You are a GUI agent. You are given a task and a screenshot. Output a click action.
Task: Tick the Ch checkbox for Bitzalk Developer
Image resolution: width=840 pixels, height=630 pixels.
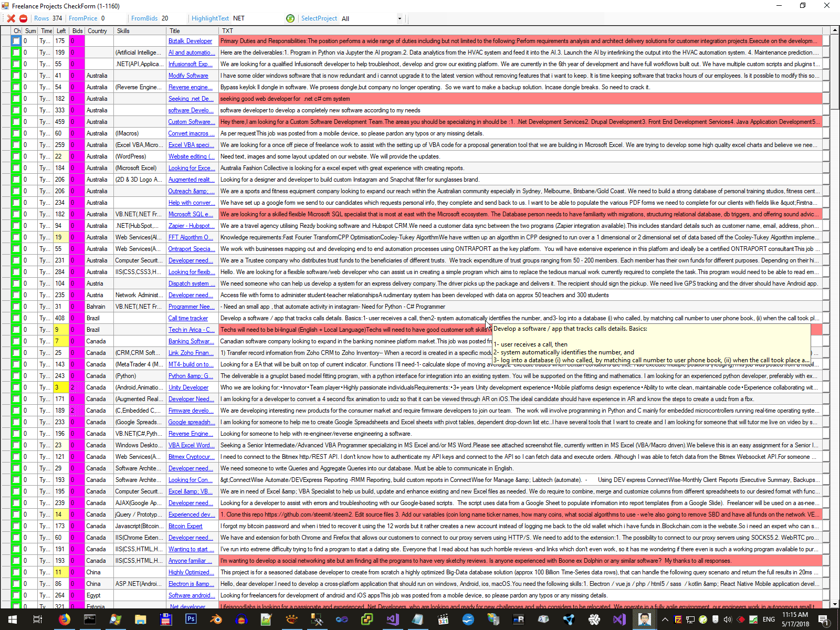(x=16, y=41)
